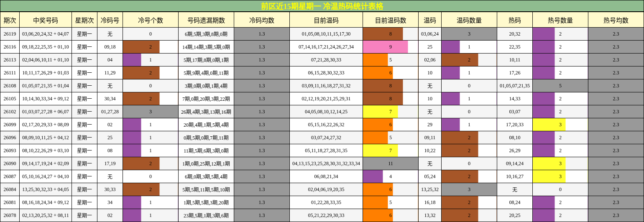Select warm code cell 03,06,24
Screen dimensions: 644x222
(430, 34)
